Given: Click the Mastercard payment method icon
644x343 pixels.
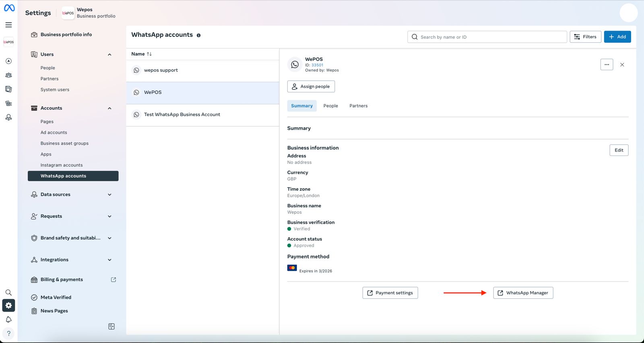Looking at the screenshot, I should point(292,268).
